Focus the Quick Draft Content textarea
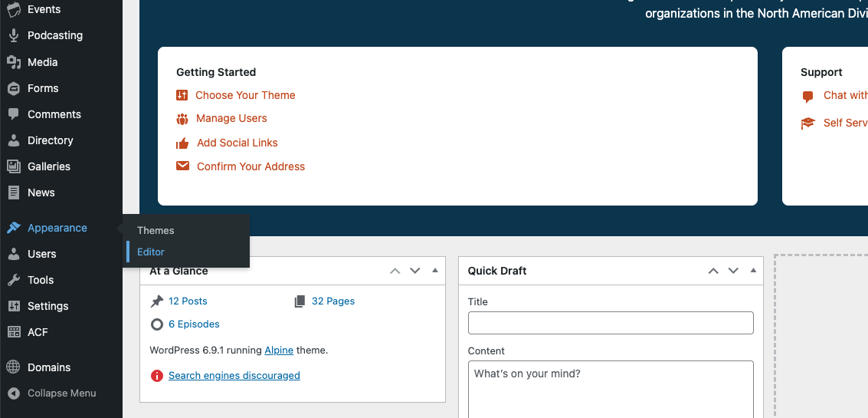868x418 pixels. coord(611,390)
